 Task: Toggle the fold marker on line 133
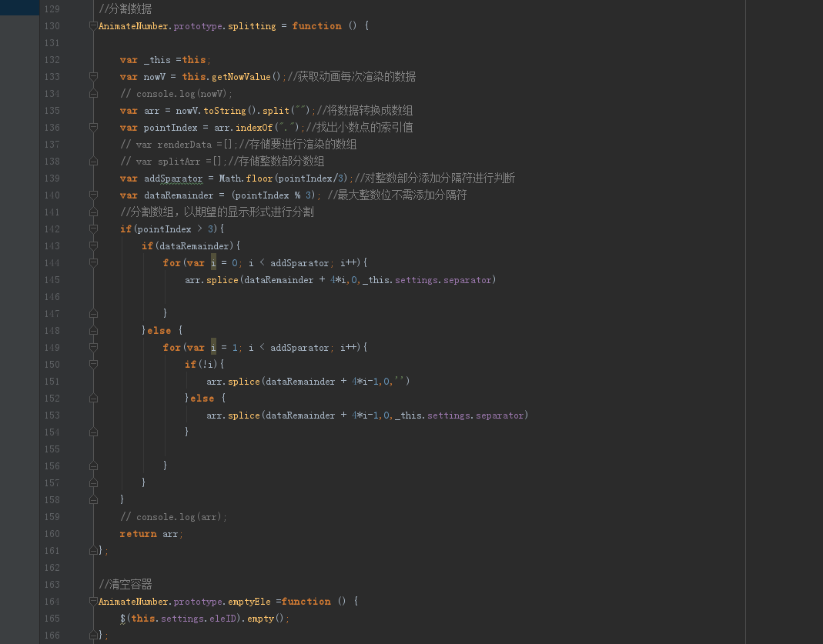93,77
